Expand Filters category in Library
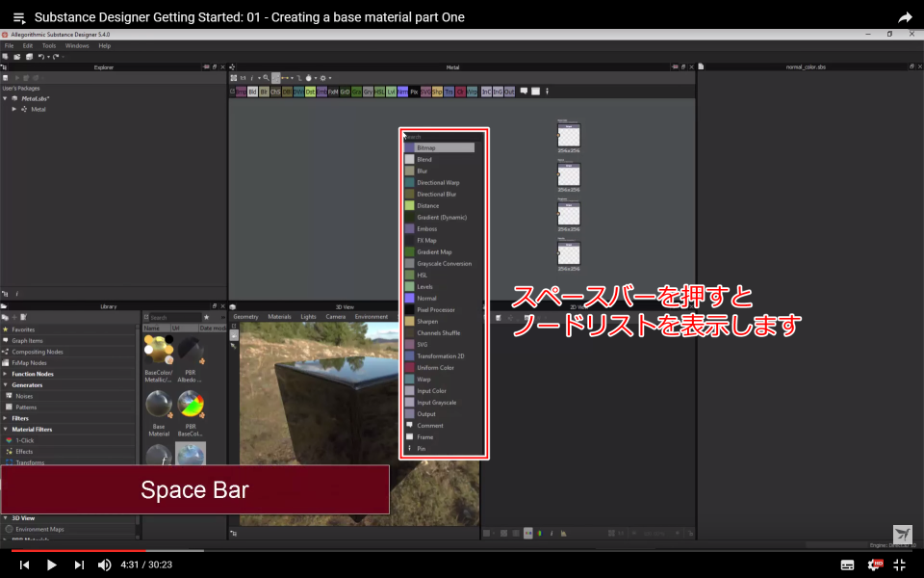This screenshot has width=924, height=578. pyautogui.click(x=6, y=418)
